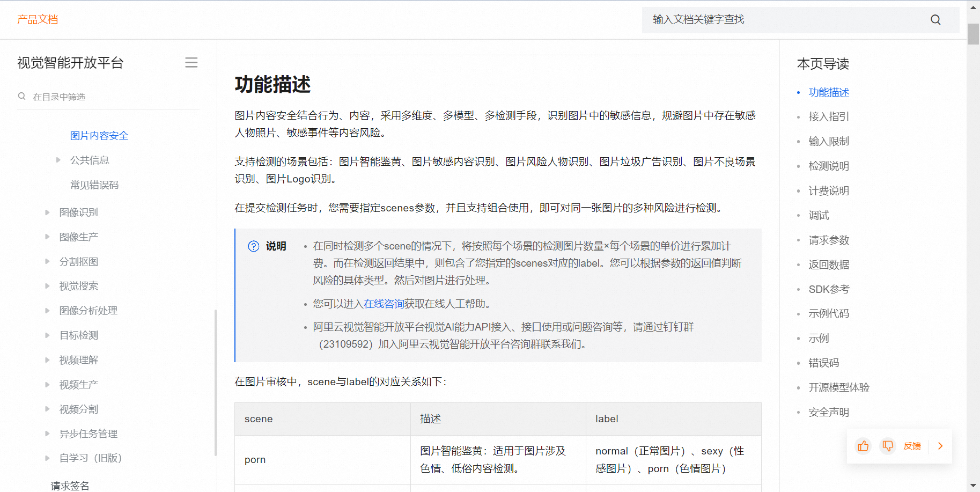Image resolution: width=980 pixels, height=492 pixels.
Task: Click the 视觉智能开放平台 sidebar title
Action: [x=70, y=63]
